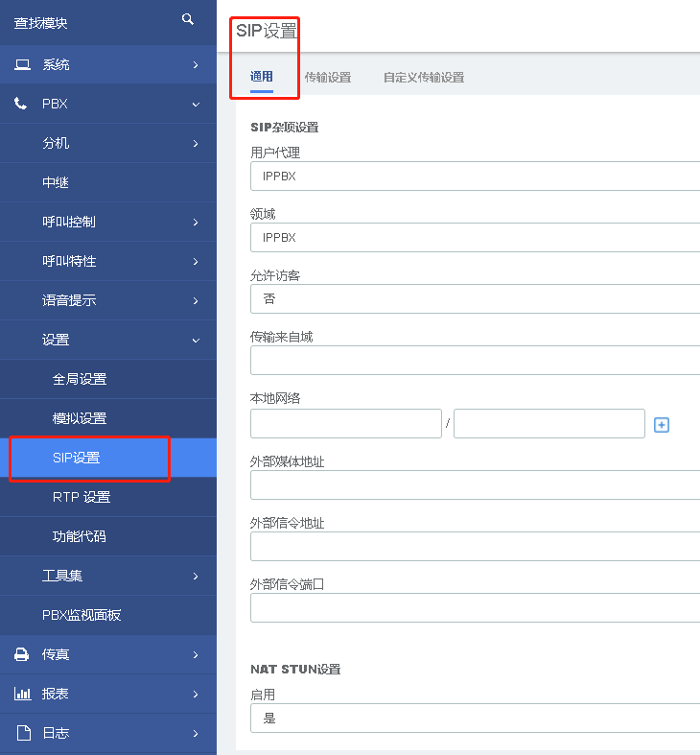Click the NAT STUN设置 section heading
The image size is (700, 755).
pyautogui.click(x=295, y=670)
